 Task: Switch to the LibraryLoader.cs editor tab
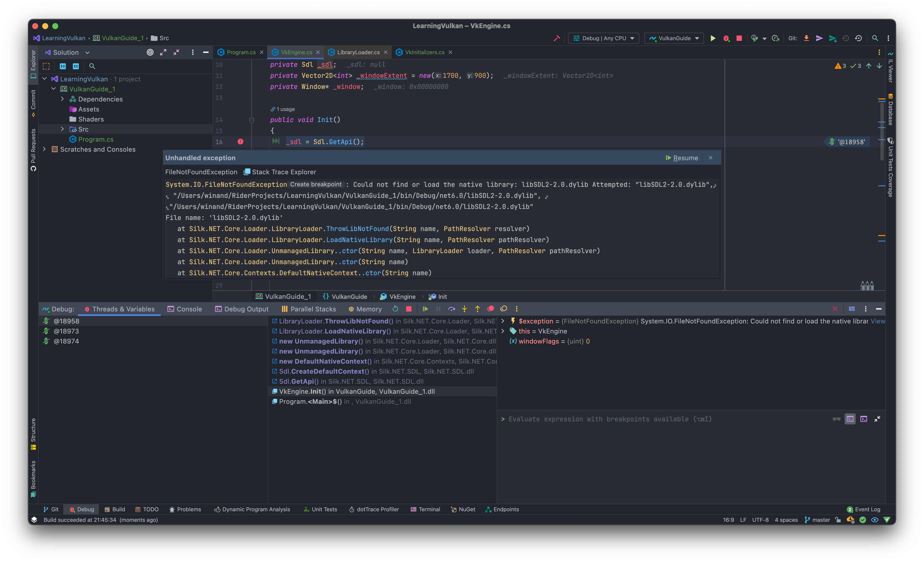point(358,52)
